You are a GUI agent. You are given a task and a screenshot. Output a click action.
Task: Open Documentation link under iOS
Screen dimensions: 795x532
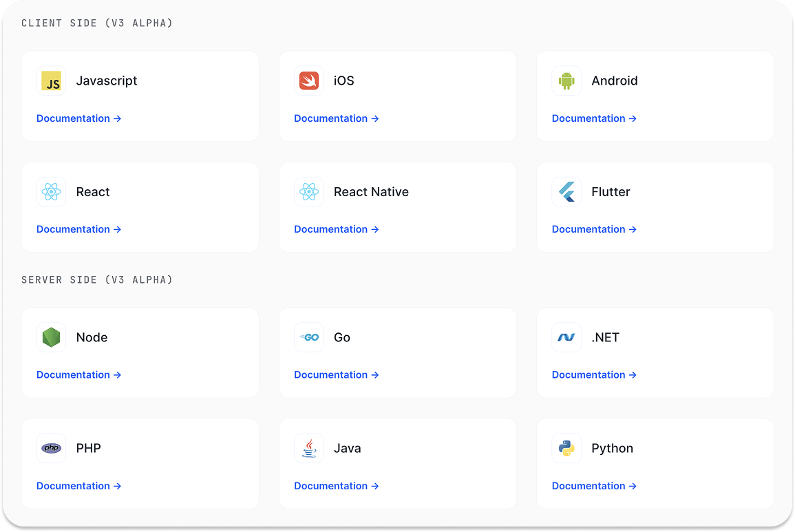(336, 118)
